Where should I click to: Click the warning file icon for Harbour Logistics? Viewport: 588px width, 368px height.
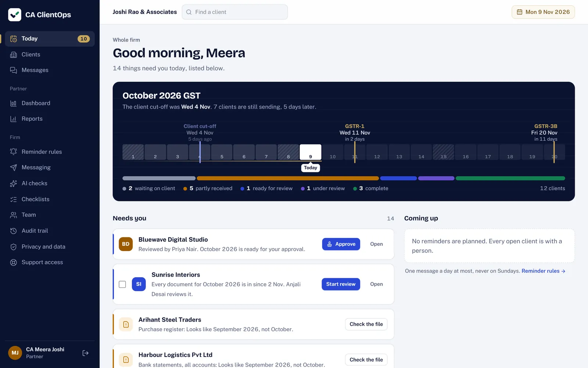click(126, 360)
